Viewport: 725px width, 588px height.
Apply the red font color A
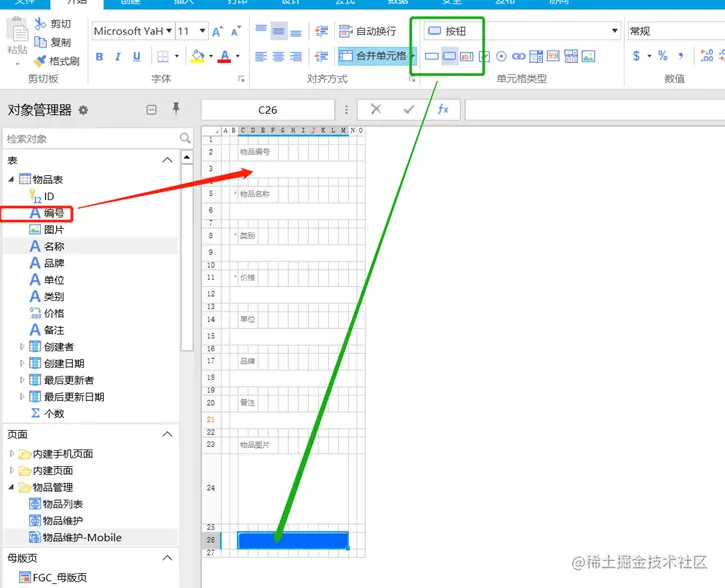225,56
